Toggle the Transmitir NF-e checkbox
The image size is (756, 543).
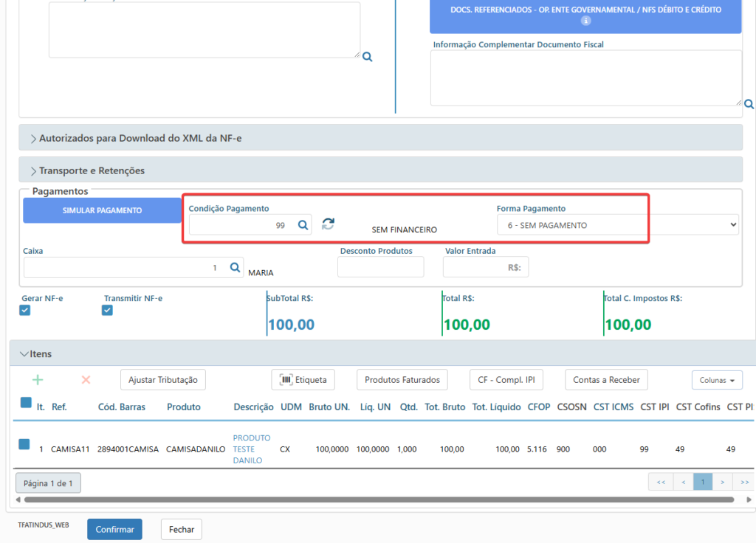[108, 311]
